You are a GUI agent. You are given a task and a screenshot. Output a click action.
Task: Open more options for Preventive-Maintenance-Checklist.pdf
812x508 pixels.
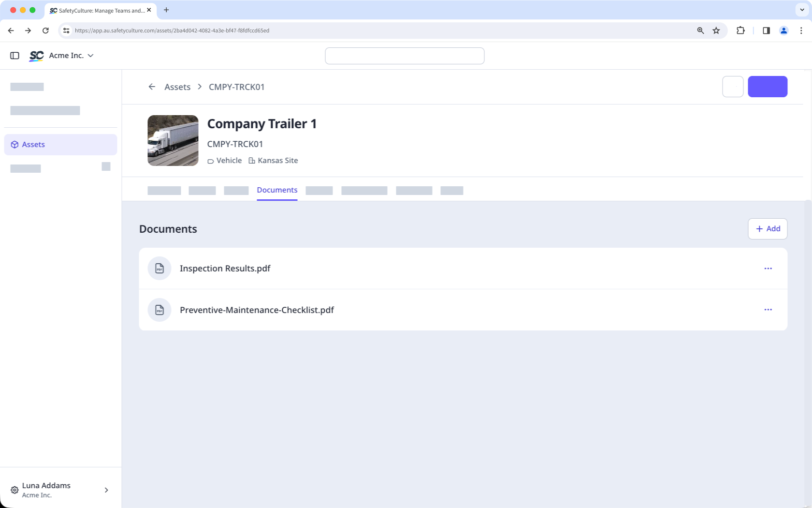(768, 310)
